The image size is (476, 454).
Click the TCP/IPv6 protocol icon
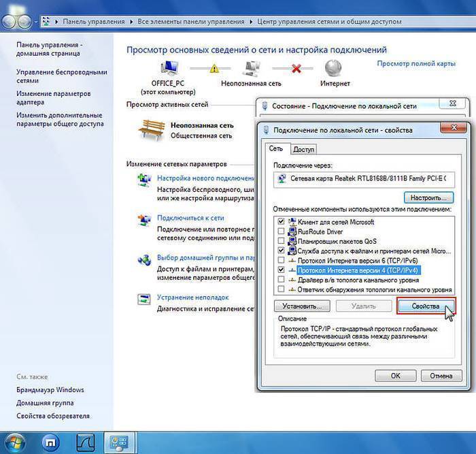[x=292, y=261]
